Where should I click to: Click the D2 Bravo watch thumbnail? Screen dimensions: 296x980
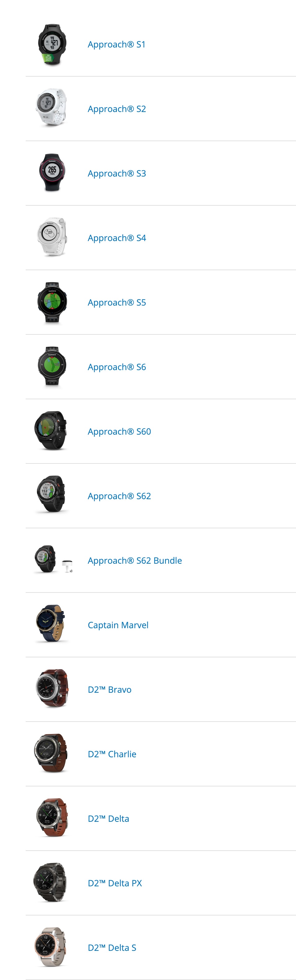(52, 689)
